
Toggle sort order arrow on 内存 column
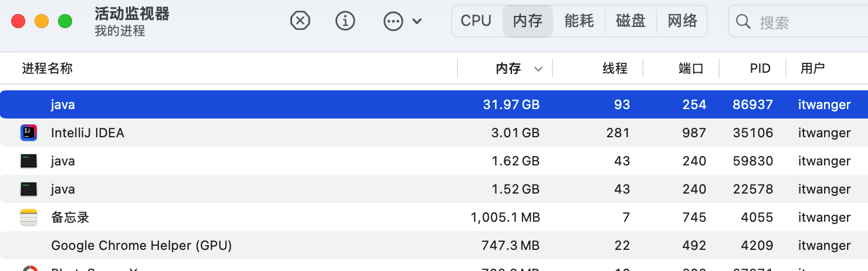(x=538, y=69)
